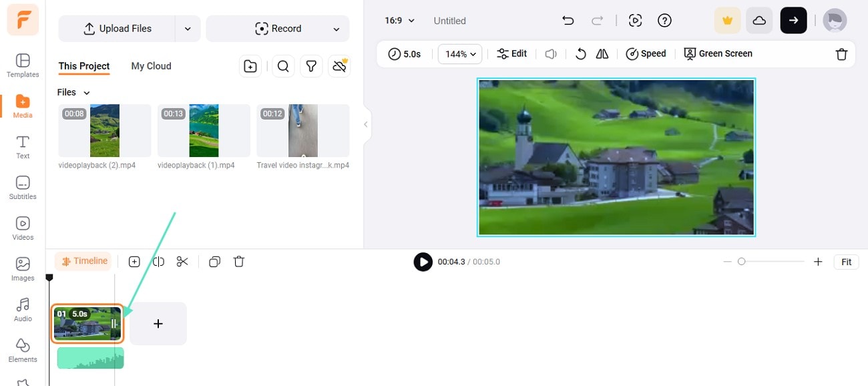
Task: Open the 144% zoom dropdown
Action: pos(460,54)
